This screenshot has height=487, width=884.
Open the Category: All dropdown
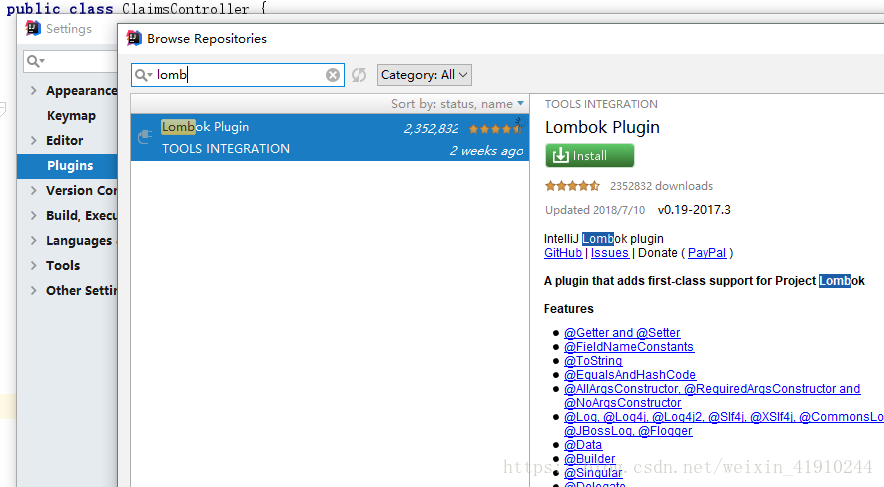[424, 75]
